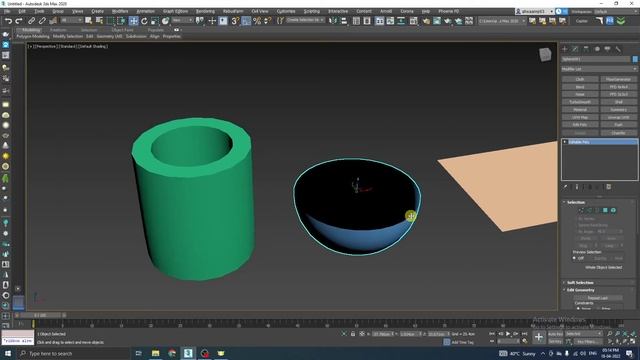Select Vertex sub-object level icon

tap(581, 210)
